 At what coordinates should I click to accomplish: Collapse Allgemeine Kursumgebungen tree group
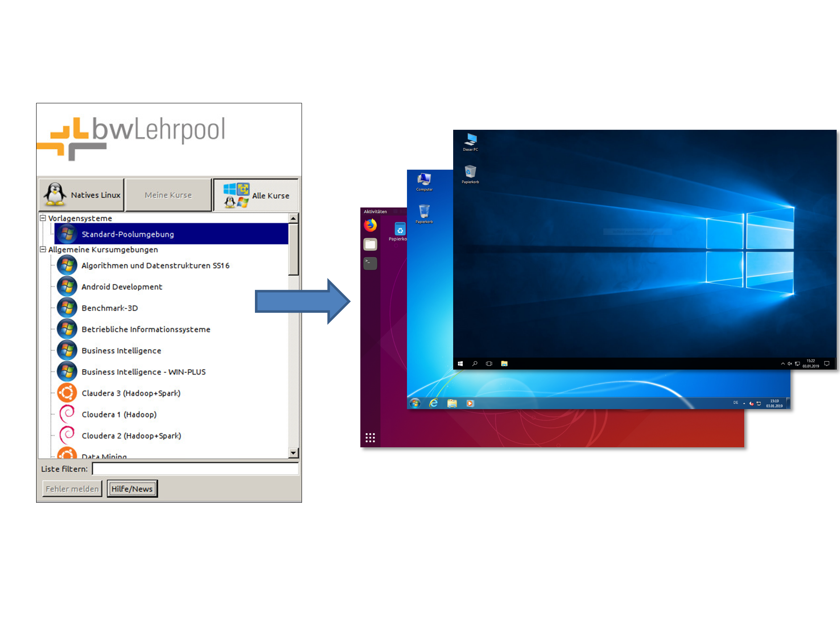pyautogui.click(x=43, y=249)
